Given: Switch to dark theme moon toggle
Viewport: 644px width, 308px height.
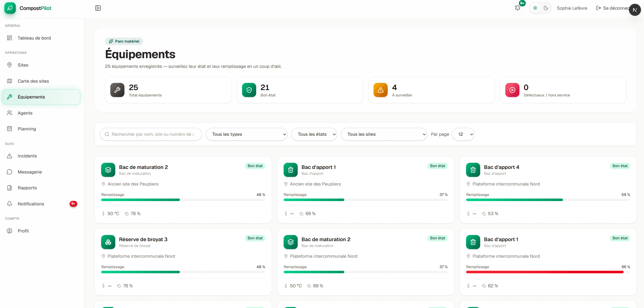Looking at the screenshot, I should point(546,8).
